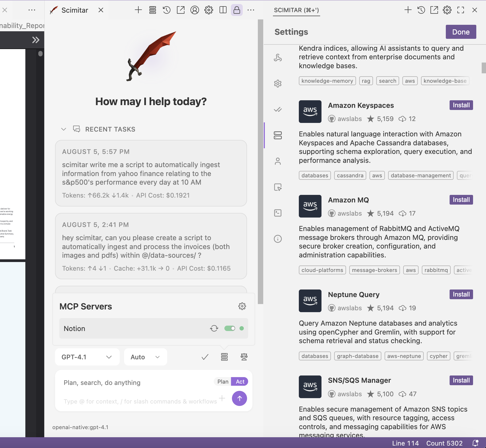
Task: Click the fullscreen icon in SCIMITAR panel header
Action: tap(461, 10)
